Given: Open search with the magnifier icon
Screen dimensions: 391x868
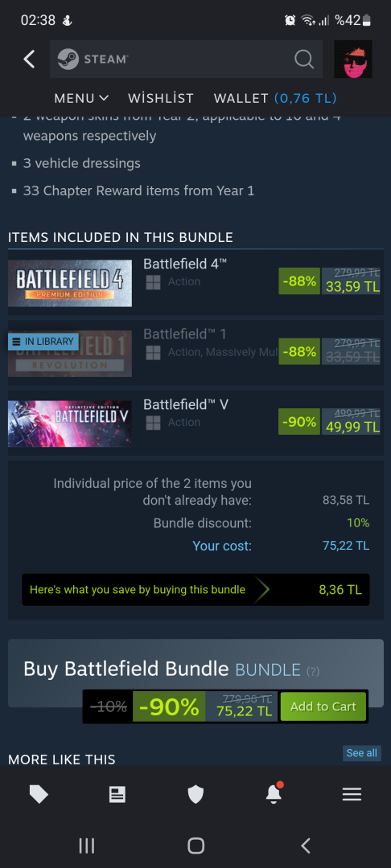Looking at the screenshot, I should pos(303,59).
